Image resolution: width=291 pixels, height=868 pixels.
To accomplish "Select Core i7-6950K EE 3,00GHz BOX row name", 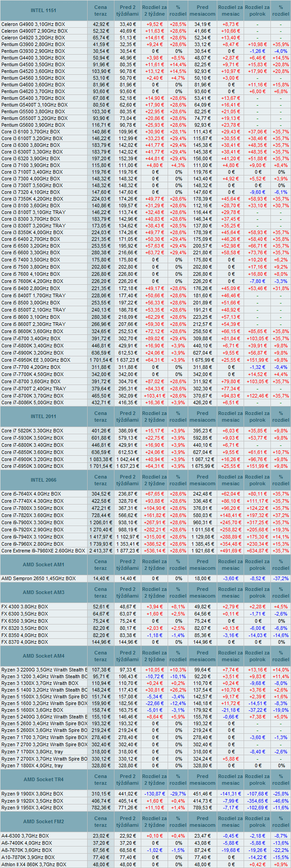I will pos(36,360).
